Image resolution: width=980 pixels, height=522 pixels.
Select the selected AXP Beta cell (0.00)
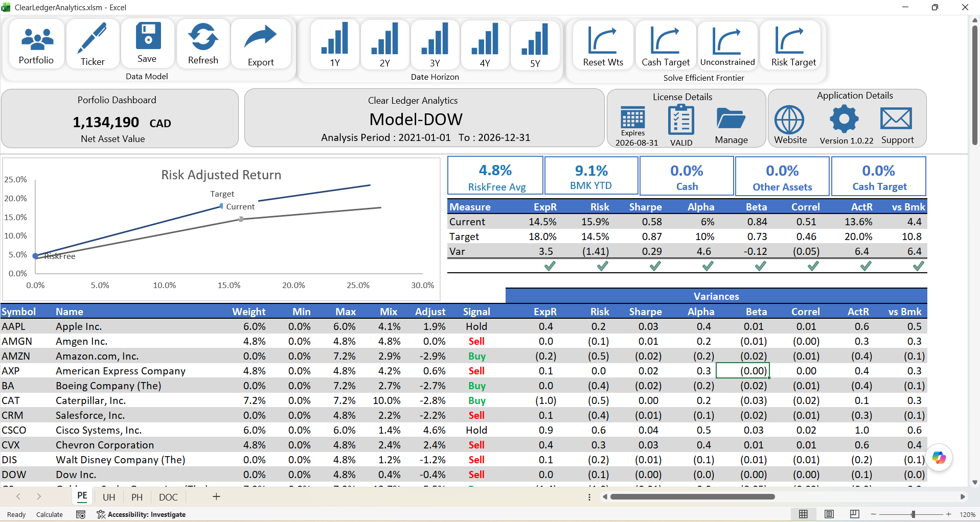tap(743, 371)
